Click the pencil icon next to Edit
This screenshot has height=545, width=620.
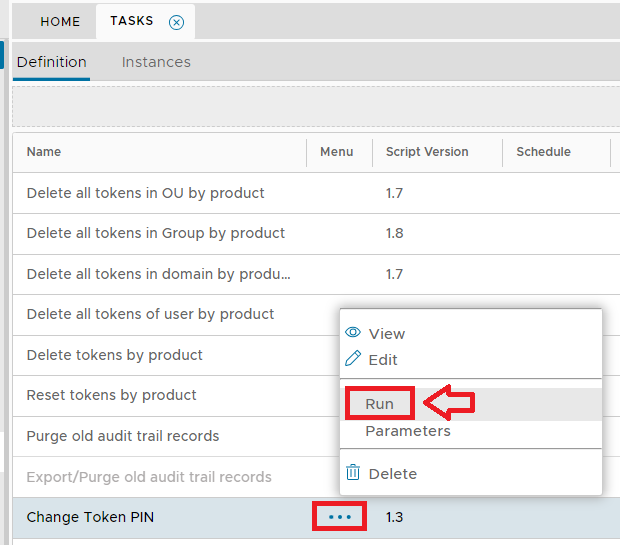point(352,359)
